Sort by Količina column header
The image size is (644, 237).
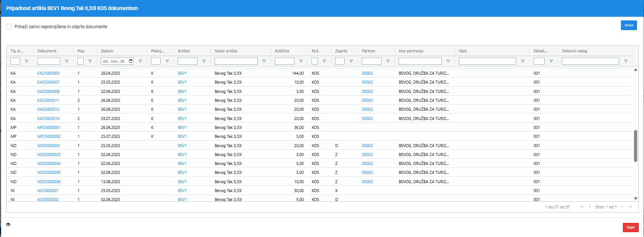(282, 51)
